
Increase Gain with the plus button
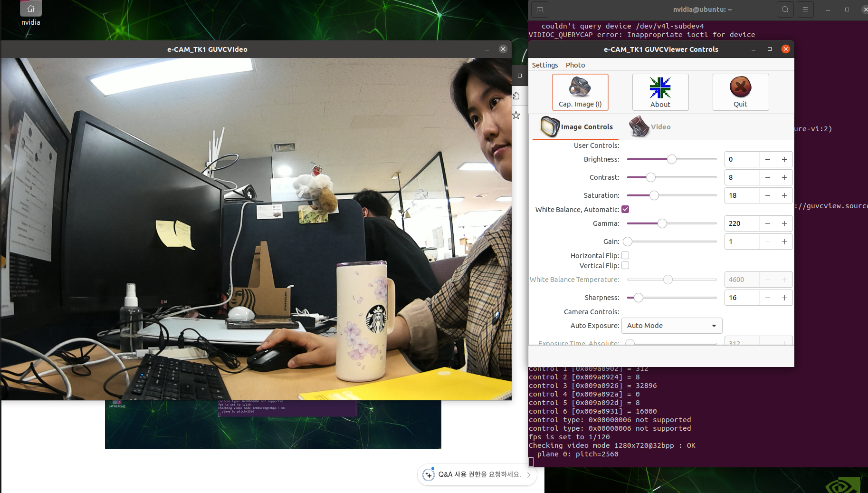(784, 242)
